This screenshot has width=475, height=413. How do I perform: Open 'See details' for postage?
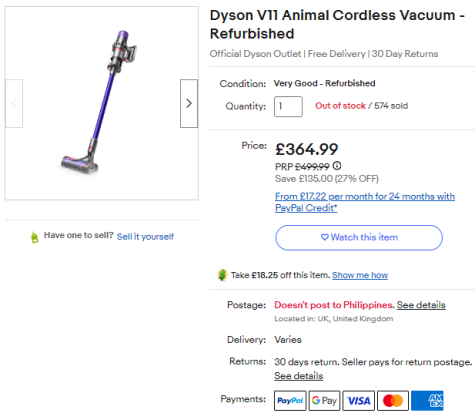421,305
